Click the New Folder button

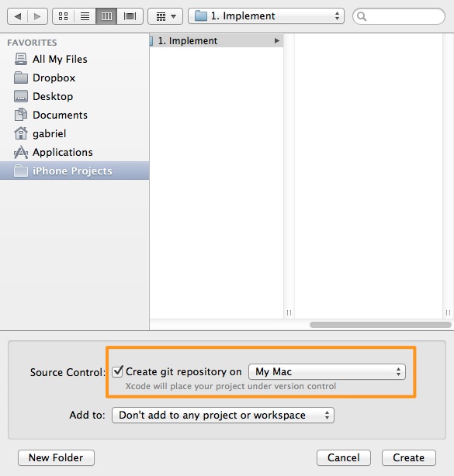pyautogui.click(x=56, y=458)
